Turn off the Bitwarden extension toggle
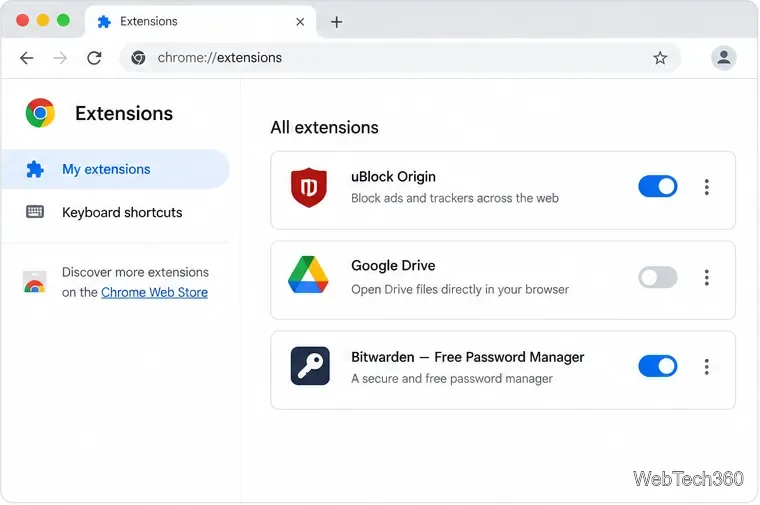The image size is (760, 505). (x=658, y=366)
